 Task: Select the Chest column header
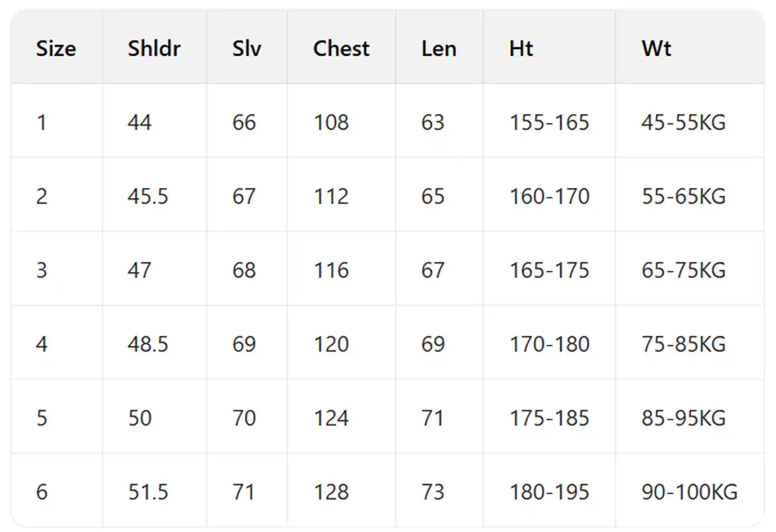[x=341, y=49]
